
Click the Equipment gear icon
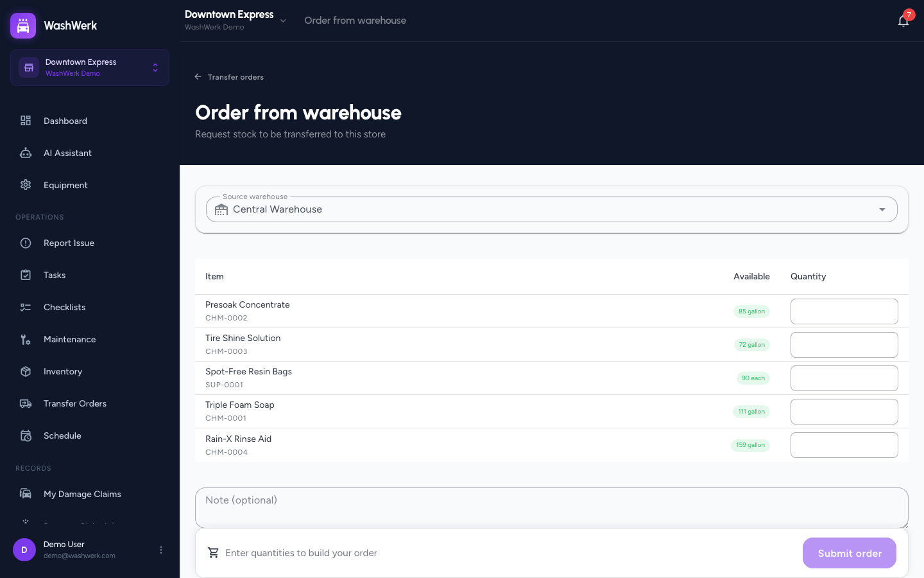click(26, 185)
